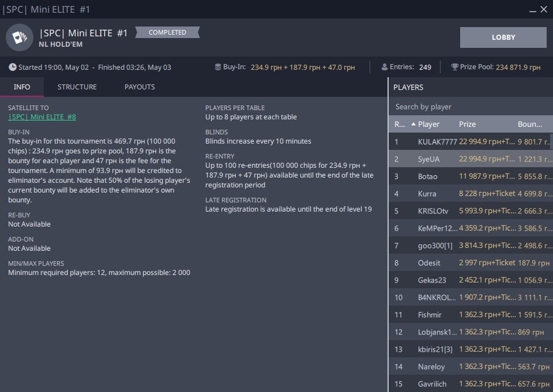Click the late registration level 19 text
The height and width of the screenshot is (392, 553).
[x=288, y=209]
